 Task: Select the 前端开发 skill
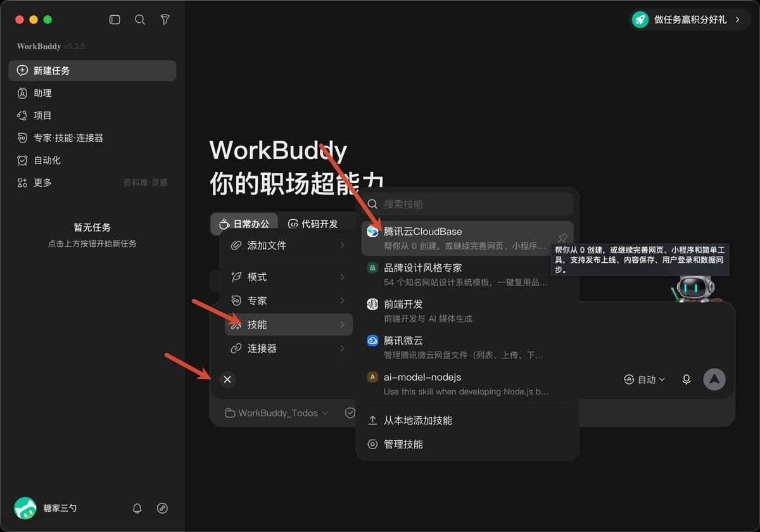point(467,311)
